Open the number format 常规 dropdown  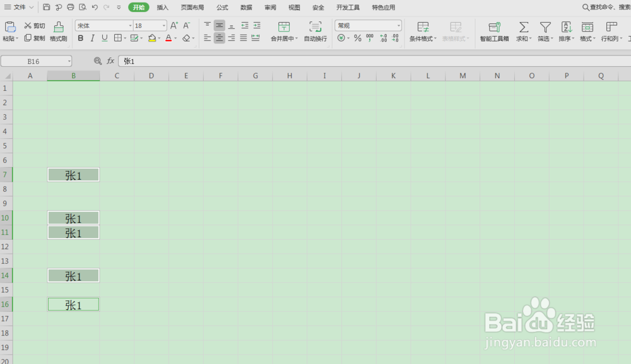coord(398,26)
